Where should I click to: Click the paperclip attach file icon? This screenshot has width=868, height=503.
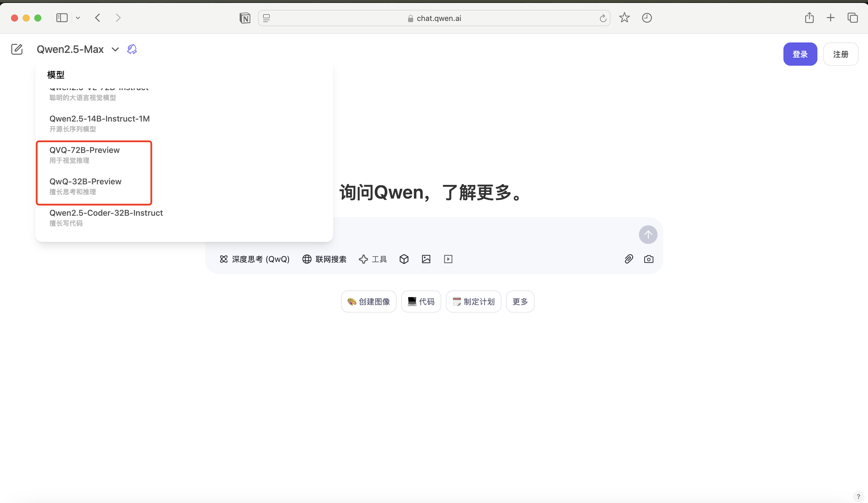[x=628, y=259]
